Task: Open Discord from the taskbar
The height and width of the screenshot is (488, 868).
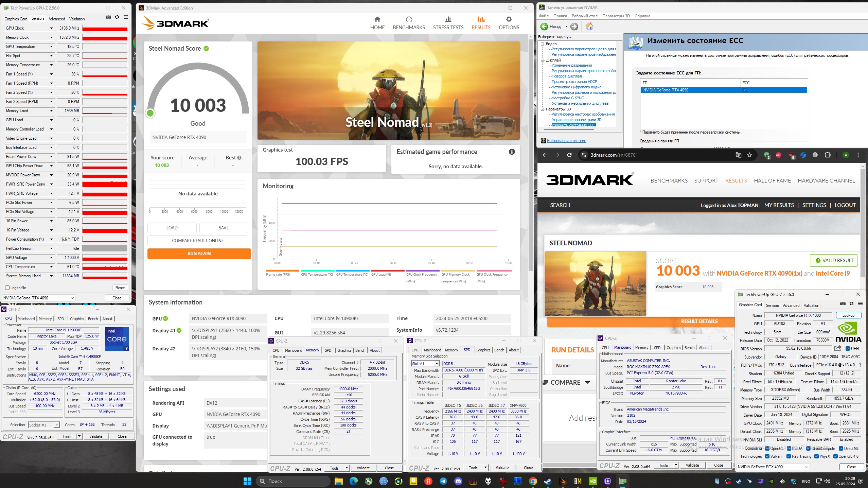Action: pyautogui.click(x=458, y=481)
